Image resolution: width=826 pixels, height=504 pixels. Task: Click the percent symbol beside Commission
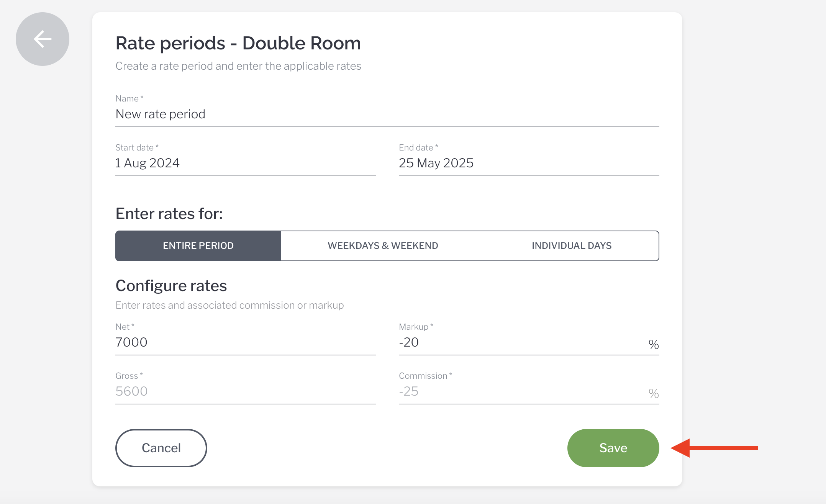(x=654, y=394)
